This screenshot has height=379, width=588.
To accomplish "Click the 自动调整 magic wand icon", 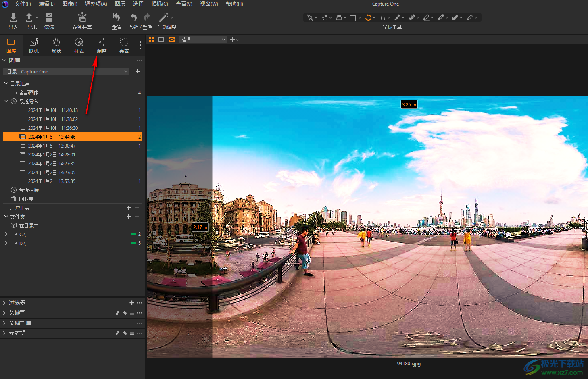I will 163,17.
